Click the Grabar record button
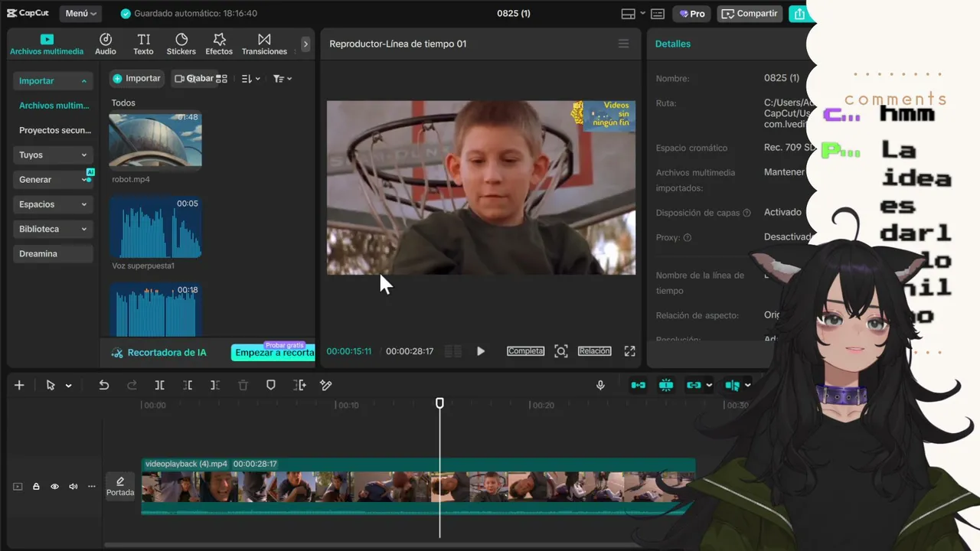 [x=194, y=79]
